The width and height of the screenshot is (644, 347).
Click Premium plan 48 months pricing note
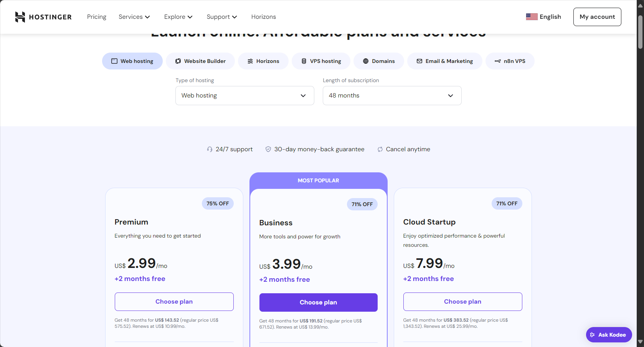point(167,323)
